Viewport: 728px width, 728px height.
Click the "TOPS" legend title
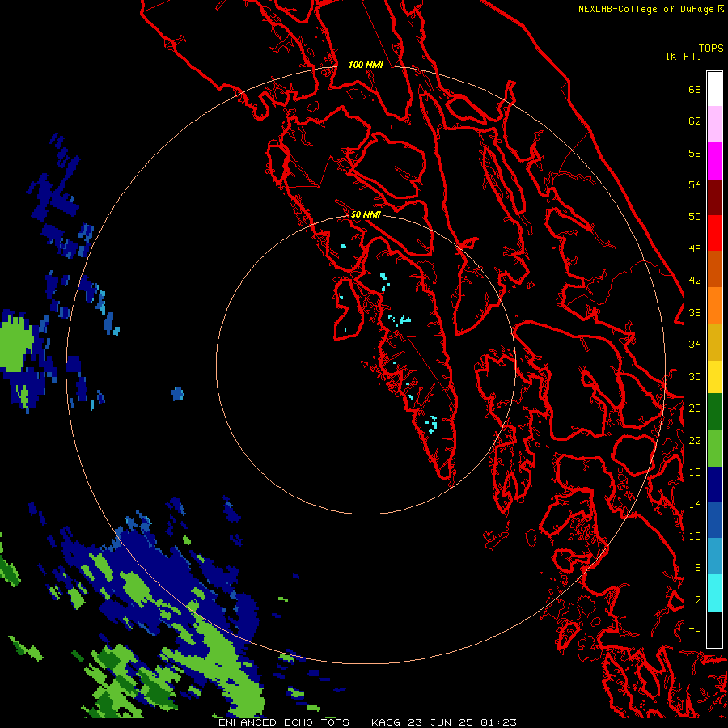coord(711,48)
